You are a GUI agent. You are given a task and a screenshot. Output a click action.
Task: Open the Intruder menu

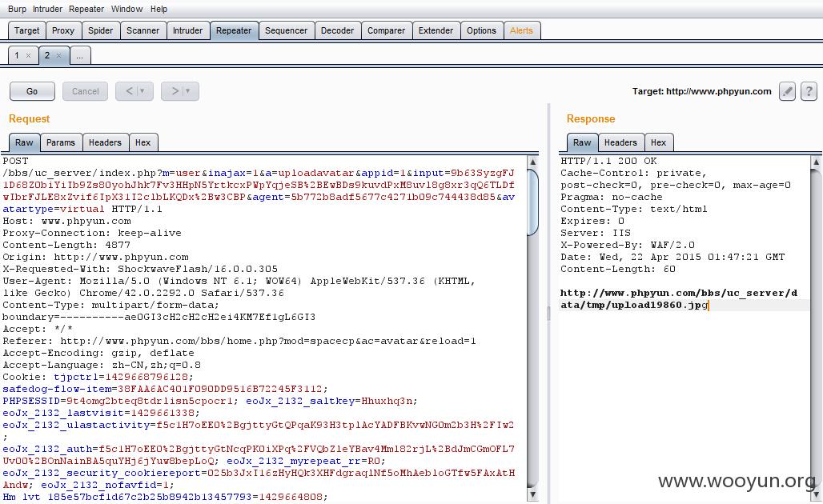click(47, 9)
